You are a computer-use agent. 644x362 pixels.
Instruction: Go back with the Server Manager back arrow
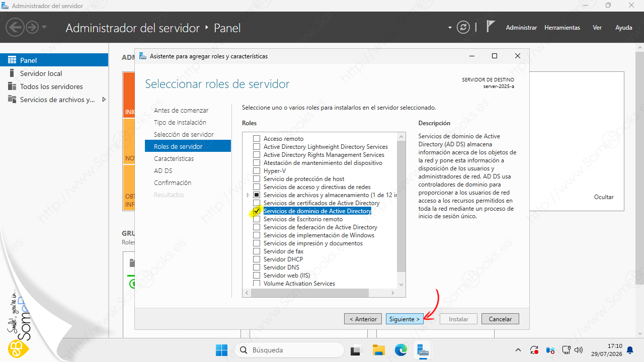(16, 27)
